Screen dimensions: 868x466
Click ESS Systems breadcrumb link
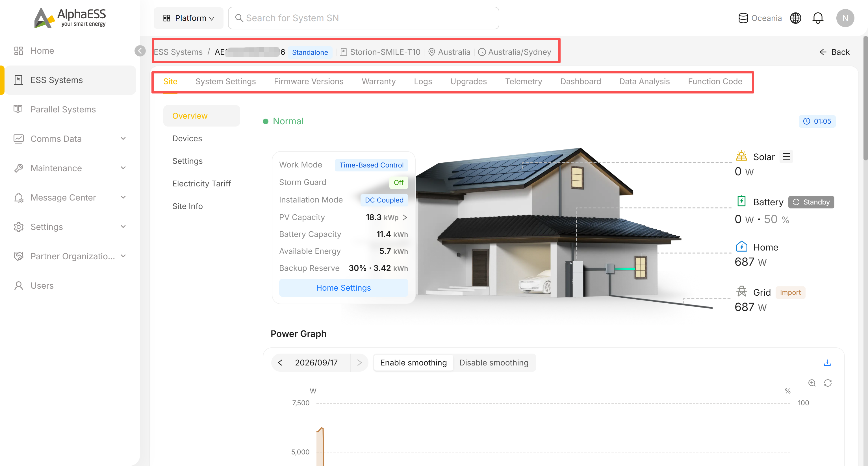coord(178,52)
